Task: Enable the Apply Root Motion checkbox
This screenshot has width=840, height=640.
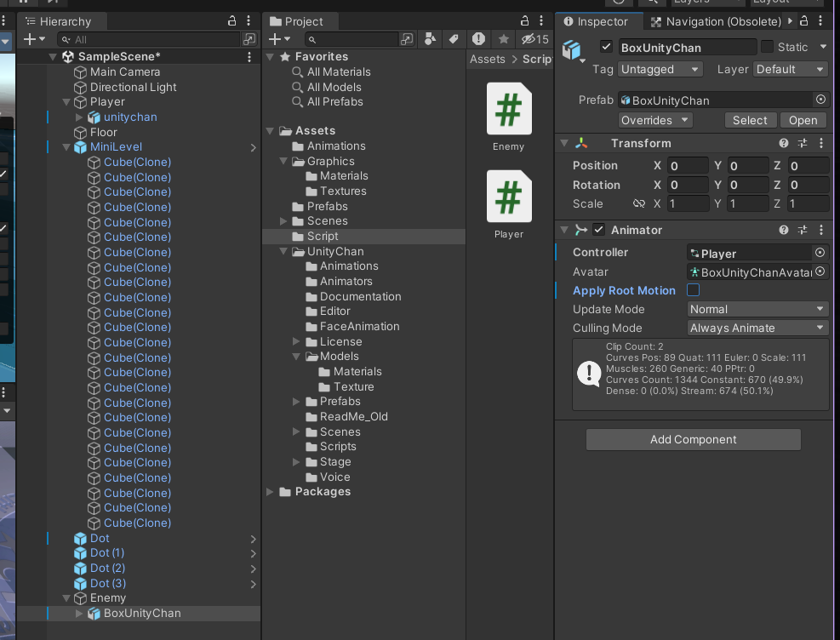Action: click(x=693, y=289)
